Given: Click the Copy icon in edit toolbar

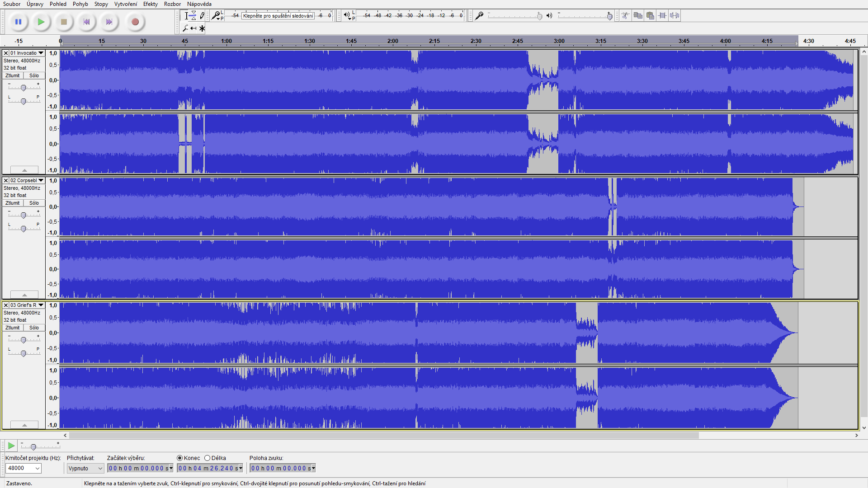Looking at the screenshot, I should click(638, 16).
